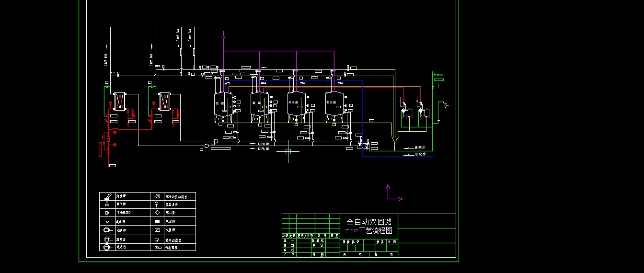Select the 气动蝶阀 symbol in legend bottom row
The height and width of the screenshot is (273, 644).
tap(158, 248)
